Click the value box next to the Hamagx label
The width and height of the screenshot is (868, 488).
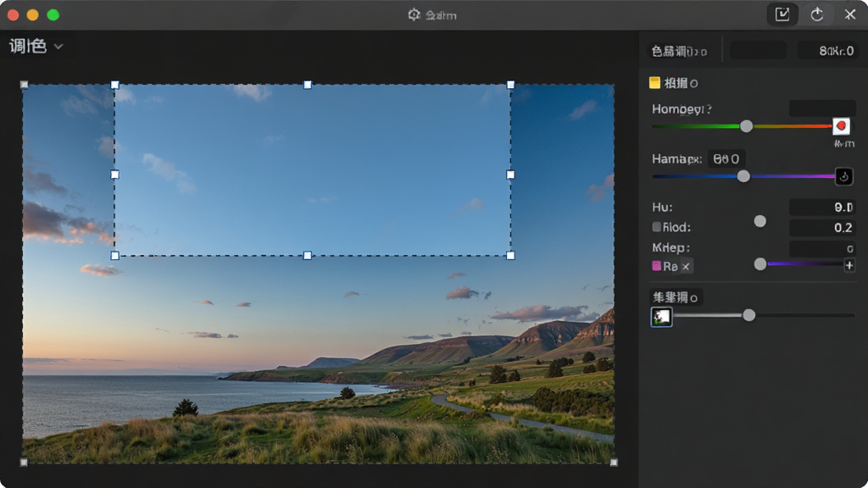tap(726, 159)
